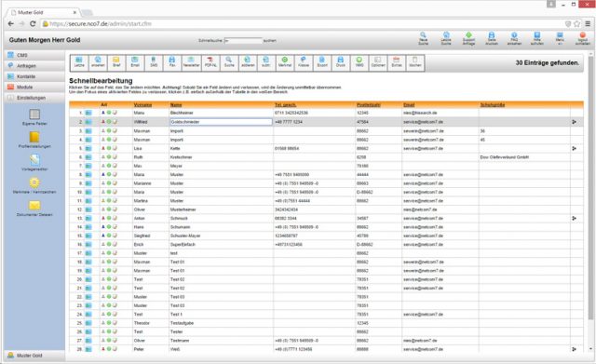Open the Email toolbar icon
The width and height of the screenshot is (596, 364).
[135, 62]
